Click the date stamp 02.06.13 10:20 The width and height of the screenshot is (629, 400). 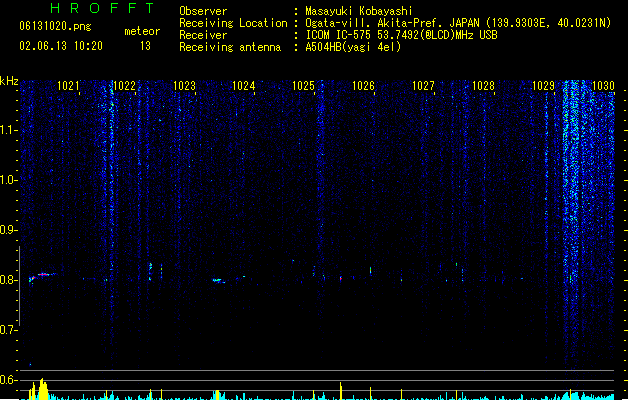(x=61, y=46)
